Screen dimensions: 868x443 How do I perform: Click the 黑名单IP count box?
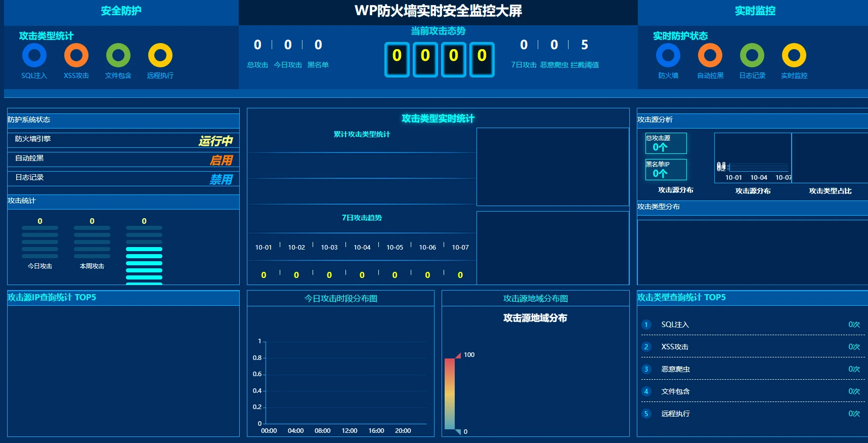[666, 170]
